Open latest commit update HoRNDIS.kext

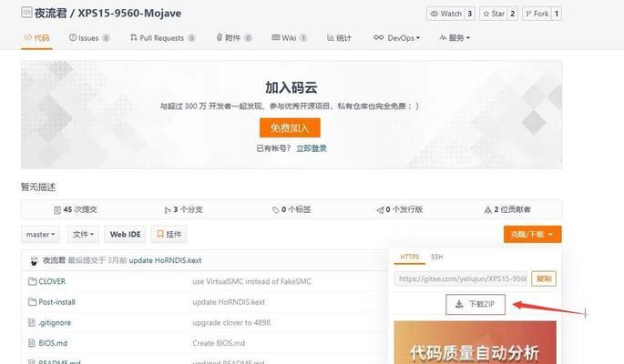pos(165,260)
